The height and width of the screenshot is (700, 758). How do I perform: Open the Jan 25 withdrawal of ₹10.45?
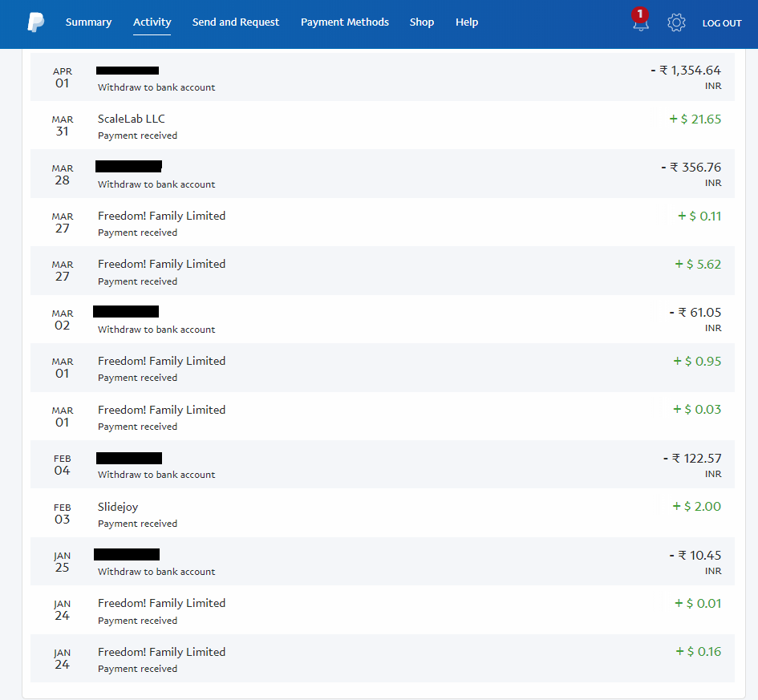coord(383,561)
